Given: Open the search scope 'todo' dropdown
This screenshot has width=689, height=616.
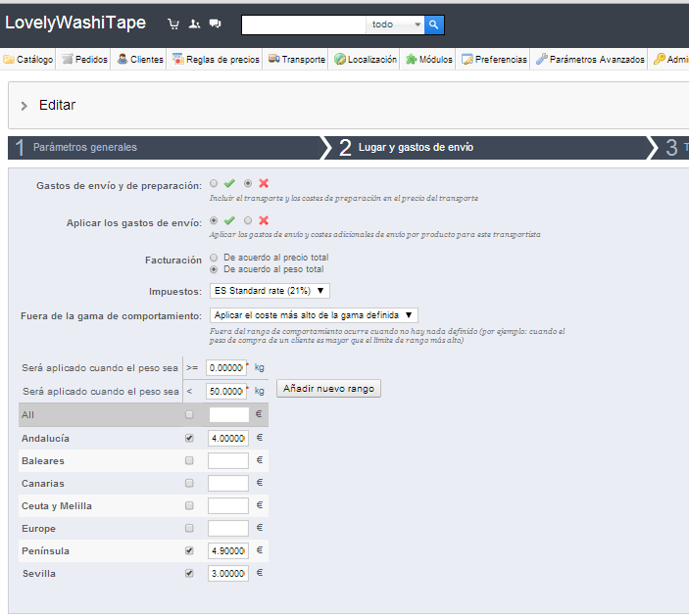Looking at the screenshot, I should click(x=395, y=24).
